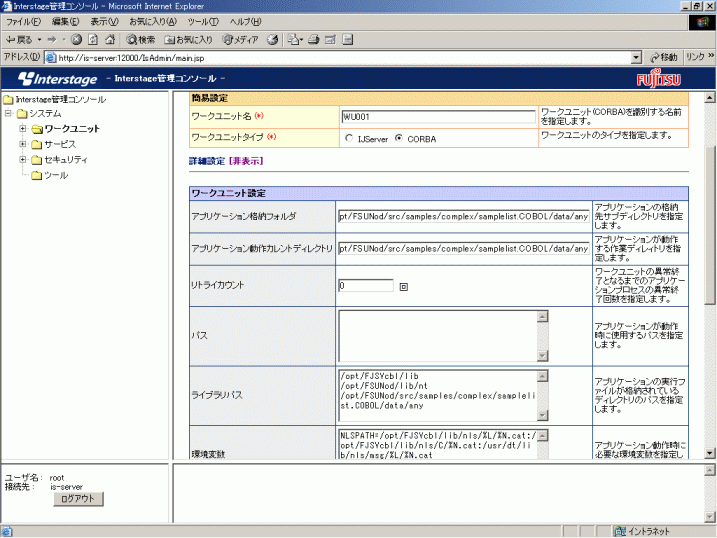Image resolution: width=717 pixels, height=538 pixels.
Task: Click the Print icon in toolbar
Action: click(x=314, y=40)
